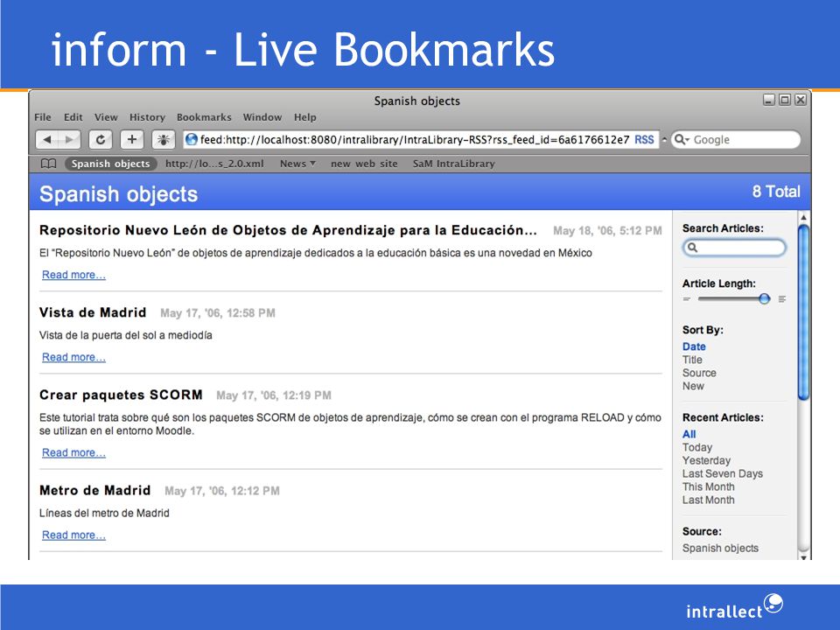The image size is (840, 630).
Task: Expand the News bookmark folder dropdown
Action: (297, 164)
